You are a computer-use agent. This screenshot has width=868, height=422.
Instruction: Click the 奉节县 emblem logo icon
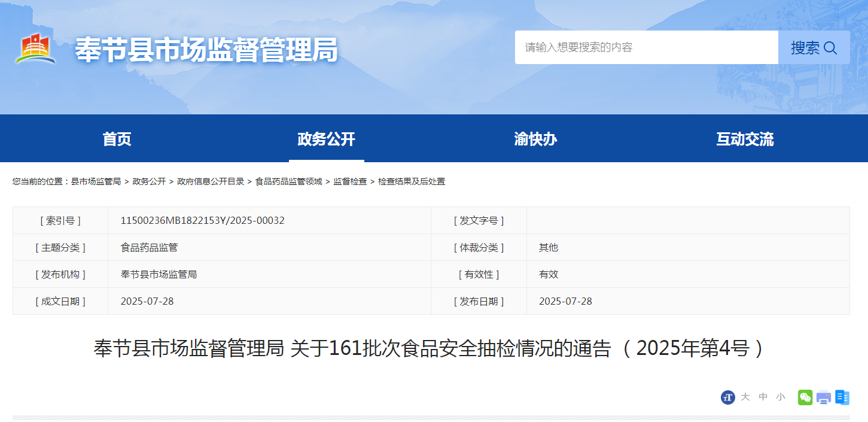[36, 49]
